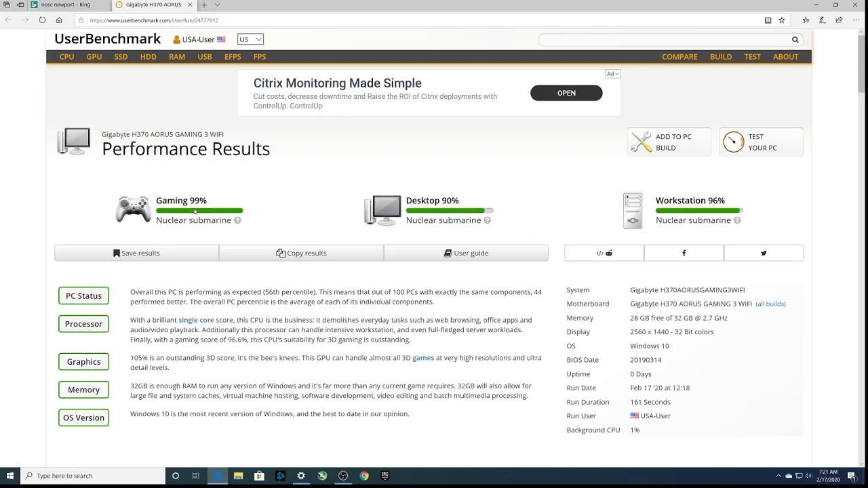Expand the US country dropdown
The height and width of the screenshot is (488, 868).
click(250, 39)
